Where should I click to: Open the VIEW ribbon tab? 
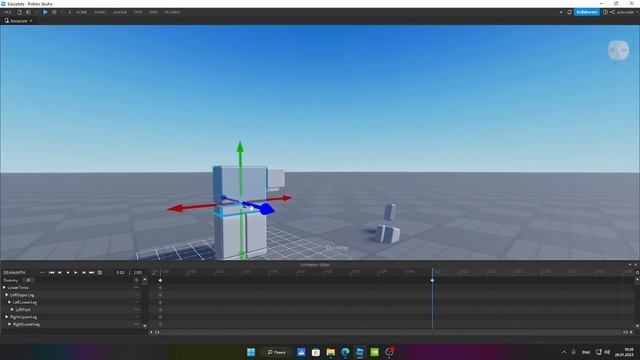[153, 12]
